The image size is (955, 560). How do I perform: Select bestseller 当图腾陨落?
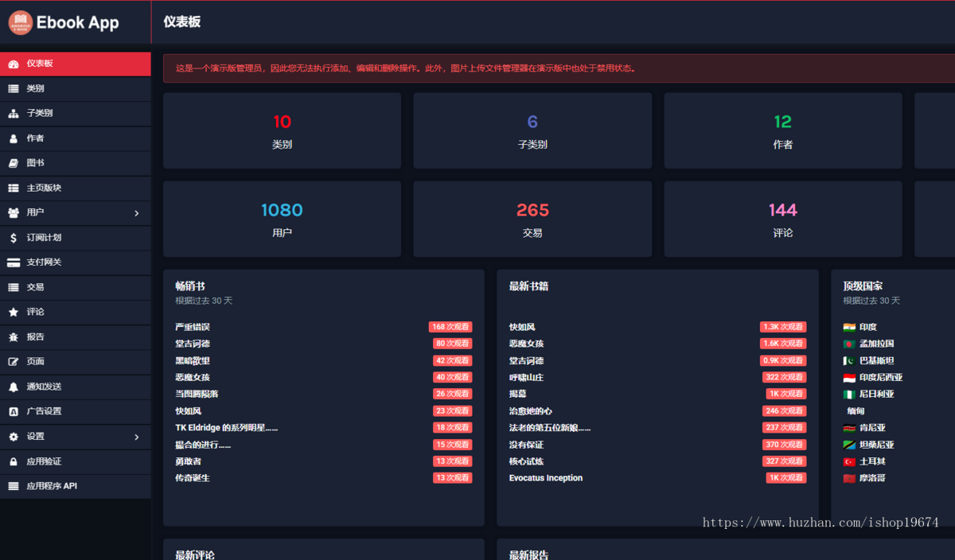point(197,394)
